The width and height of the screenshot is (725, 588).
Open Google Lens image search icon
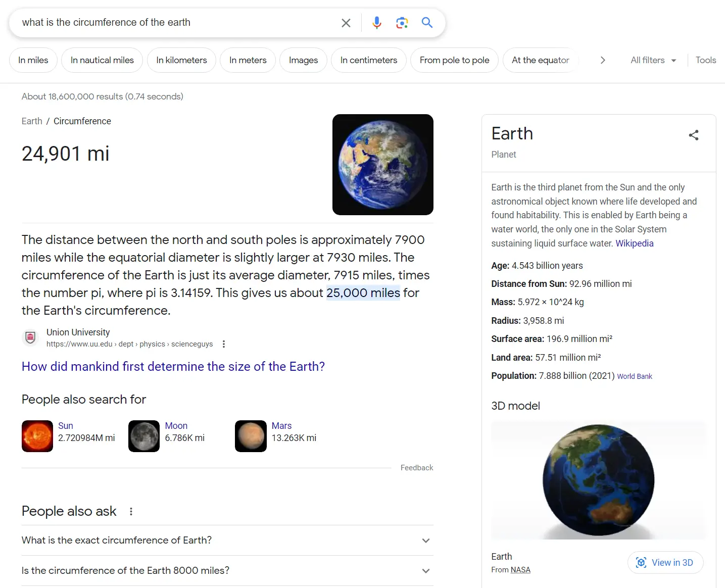point(402,23)
